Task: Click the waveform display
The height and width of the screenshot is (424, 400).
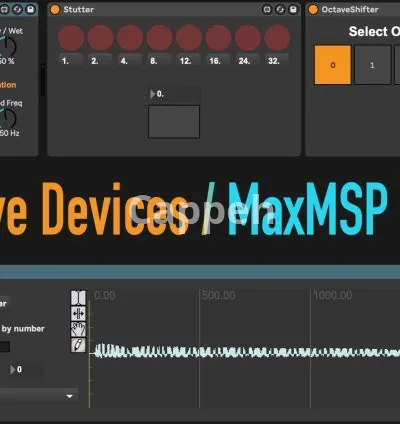Action: tap(244, 349)
